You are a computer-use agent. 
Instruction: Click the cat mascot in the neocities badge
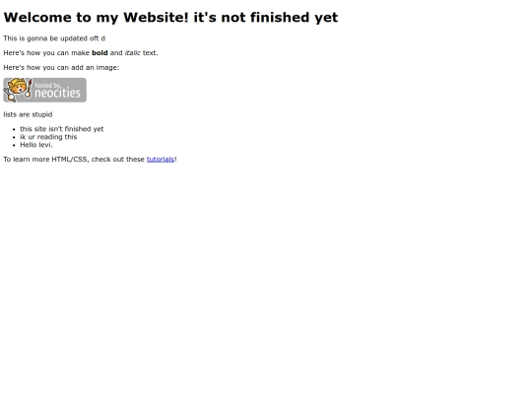18,90
